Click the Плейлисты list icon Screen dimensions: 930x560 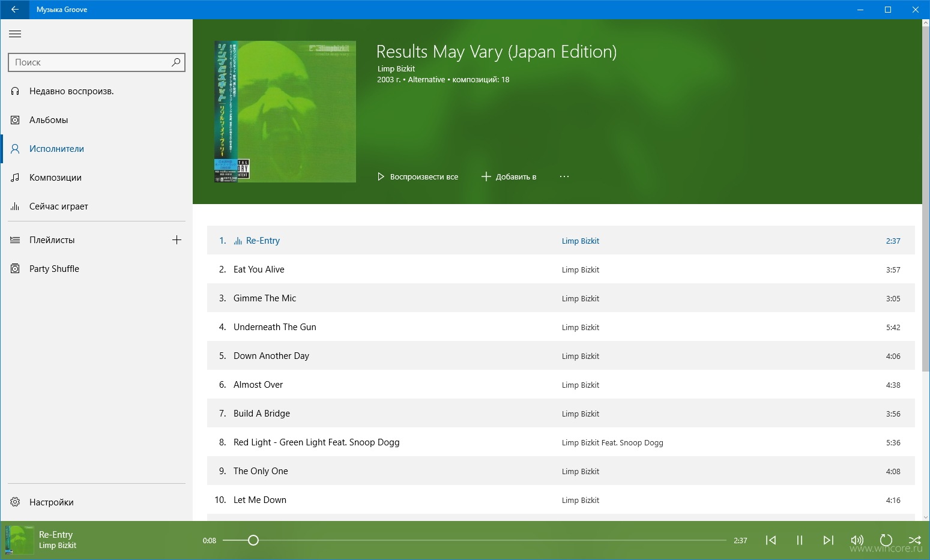pyautogui.click(x=16, y=240)
